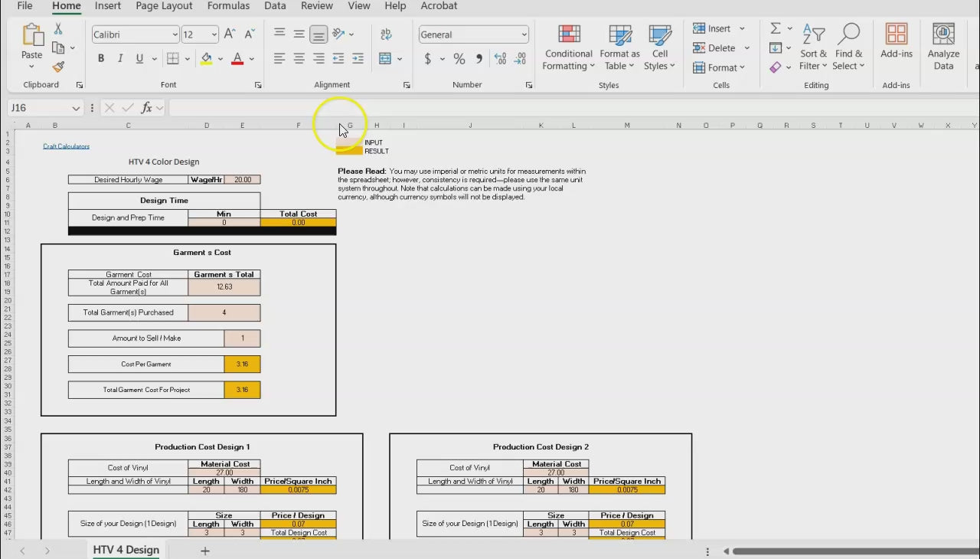Click the yellow fill color swatch
The image size is (980, 559).
click(206, 59)
